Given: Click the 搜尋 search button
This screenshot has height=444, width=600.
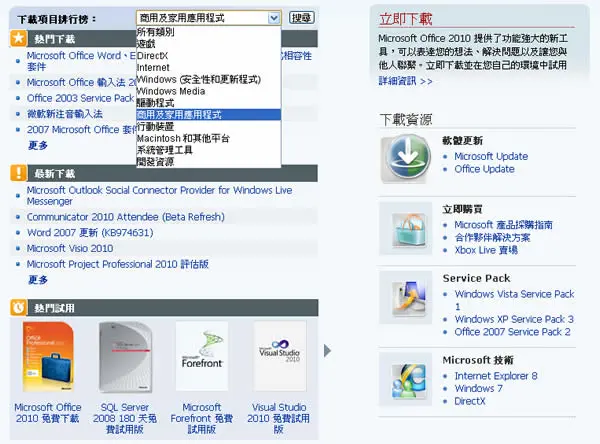Looking at the screenshot, I should (x=302, y=18).
